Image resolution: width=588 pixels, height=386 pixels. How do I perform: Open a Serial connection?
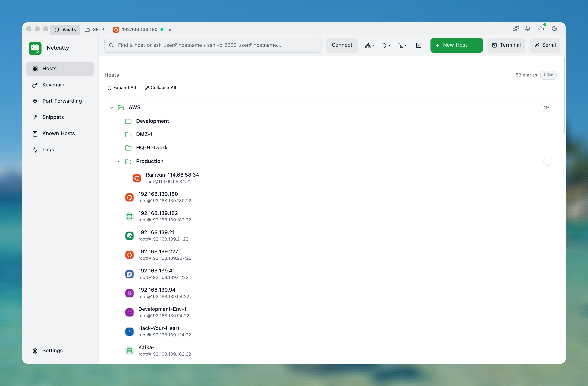545,45
